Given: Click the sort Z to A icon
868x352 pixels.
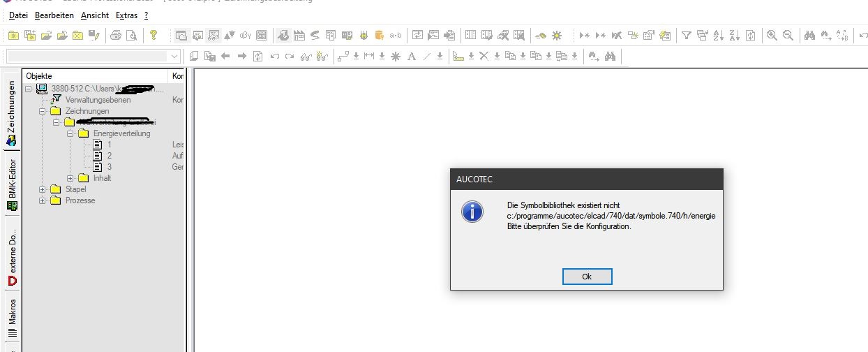Looking at the screenshot, I should pos(734,35).
